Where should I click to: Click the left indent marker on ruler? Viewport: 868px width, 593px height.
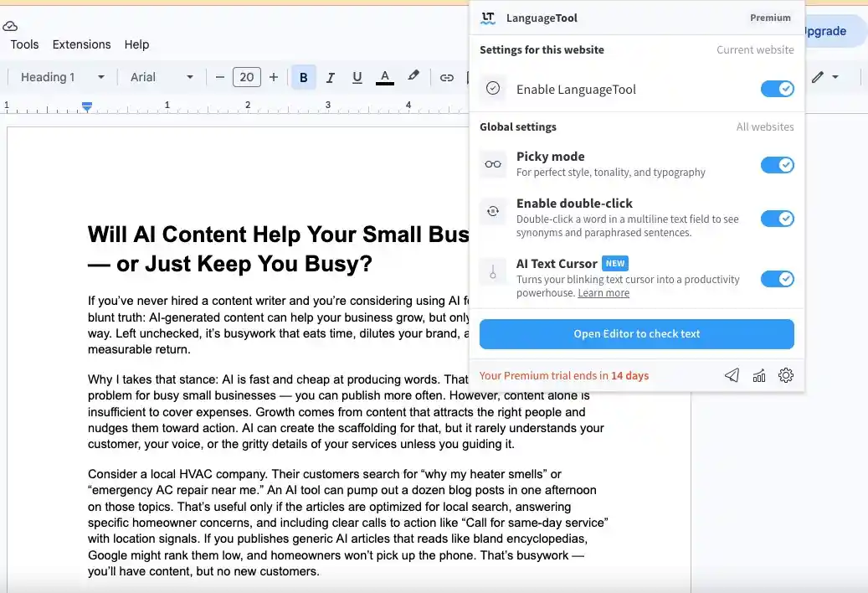point(87,107)
